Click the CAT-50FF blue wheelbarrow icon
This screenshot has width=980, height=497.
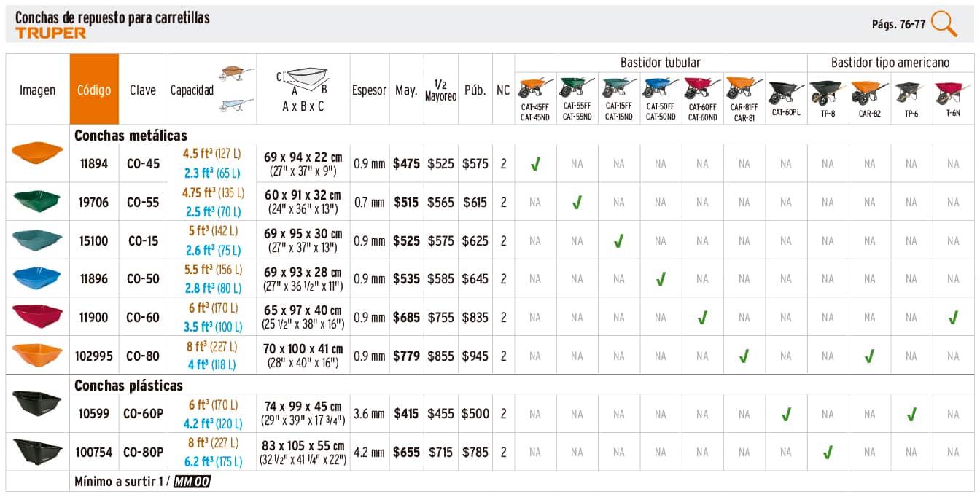coord(660,89)
